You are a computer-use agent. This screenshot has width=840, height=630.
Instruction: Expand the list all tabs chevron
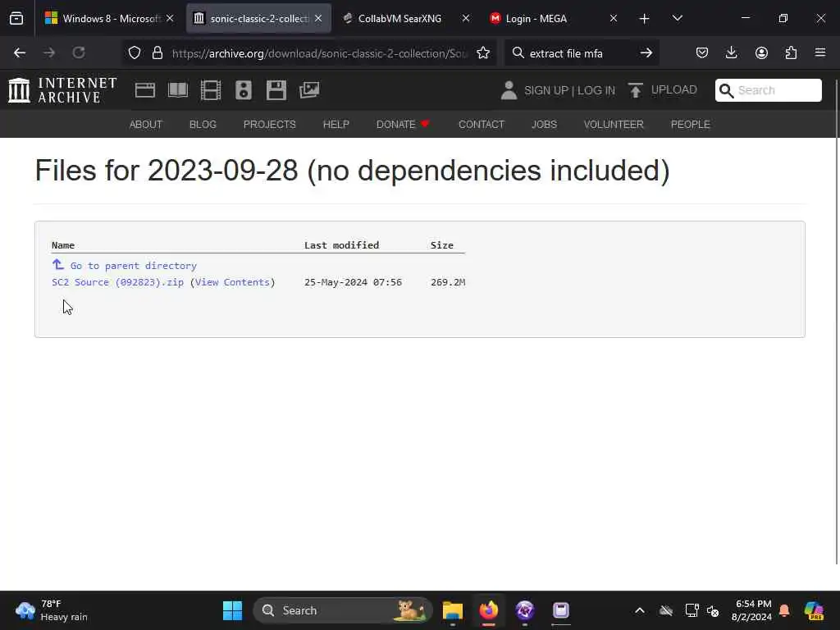click(677, 19)
